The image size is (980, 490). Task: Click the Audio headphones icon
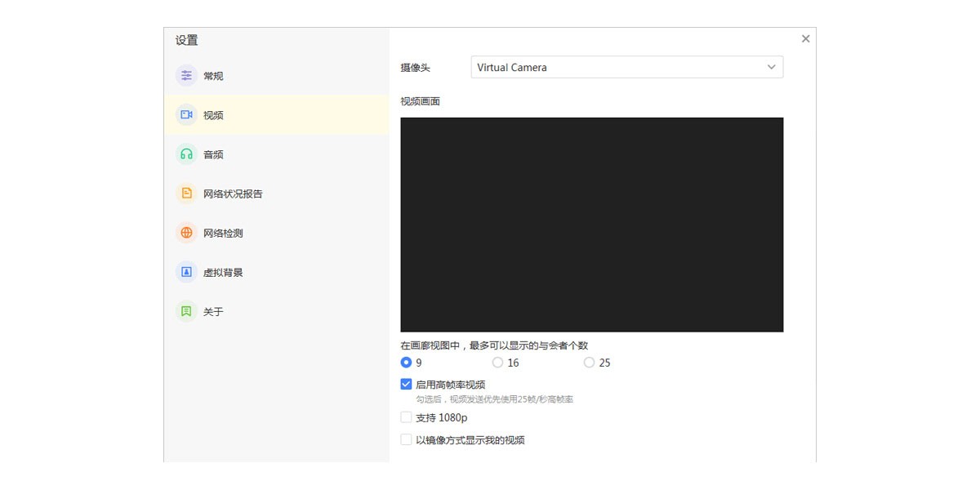coord(186,154)
